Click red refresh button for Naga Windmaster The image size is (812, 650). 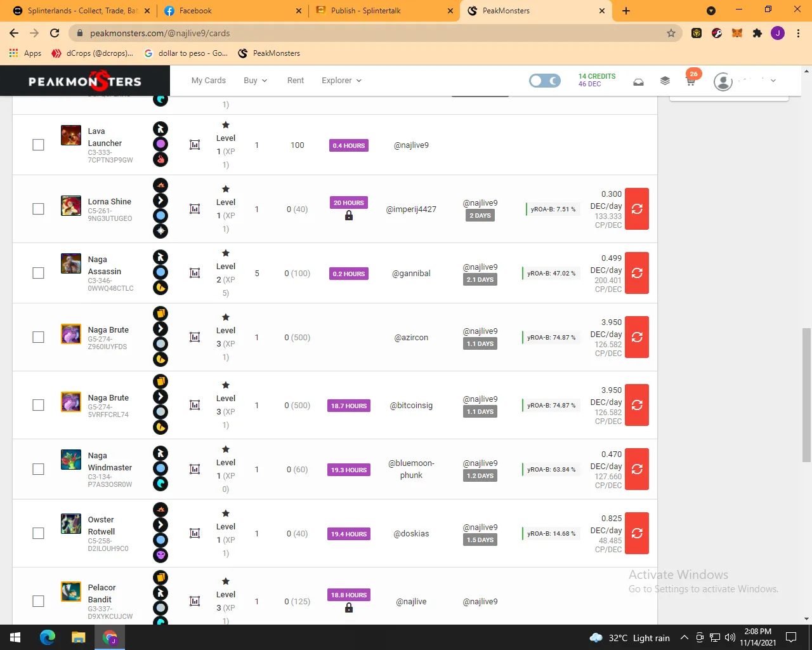637,469
